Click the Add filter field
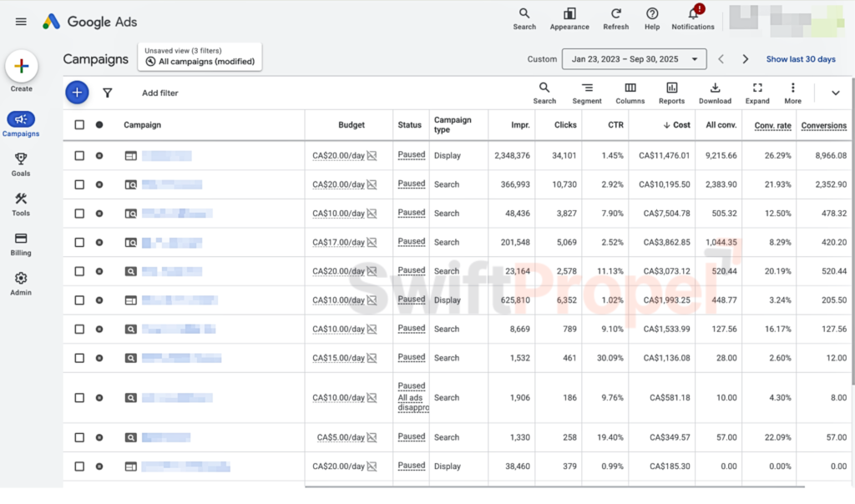855x504 pixels. 160,93
